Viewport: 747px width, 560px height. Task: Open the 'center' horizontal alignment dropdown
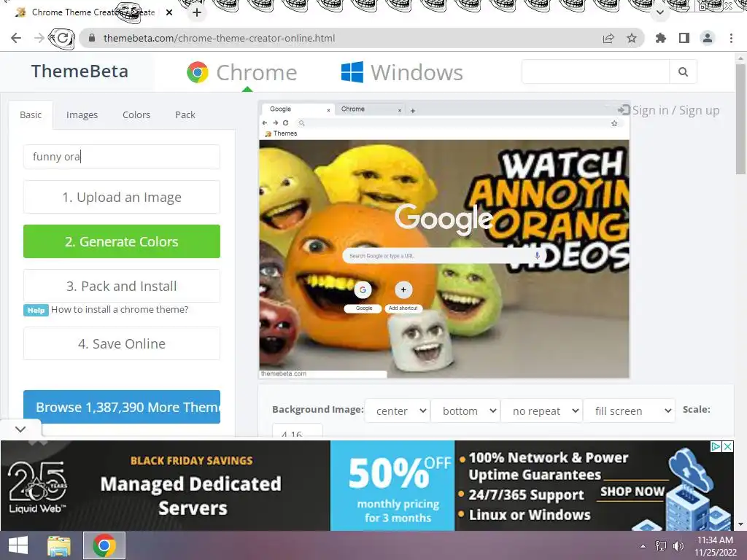tap(397, 411)
